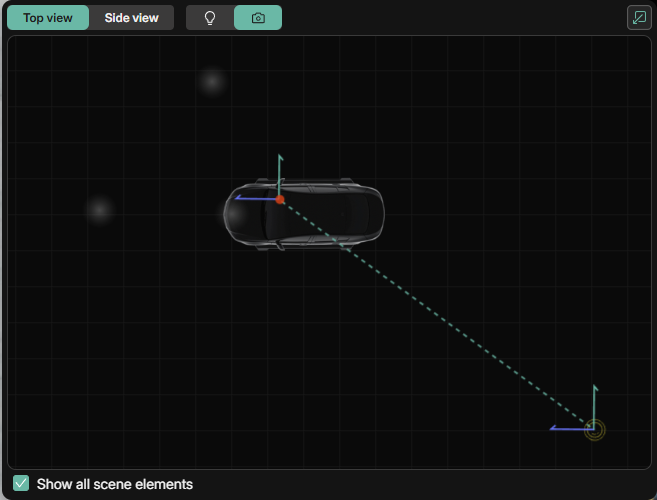Click the white glow at car's left end
This screenshot has height=500, width=657.
233,213
